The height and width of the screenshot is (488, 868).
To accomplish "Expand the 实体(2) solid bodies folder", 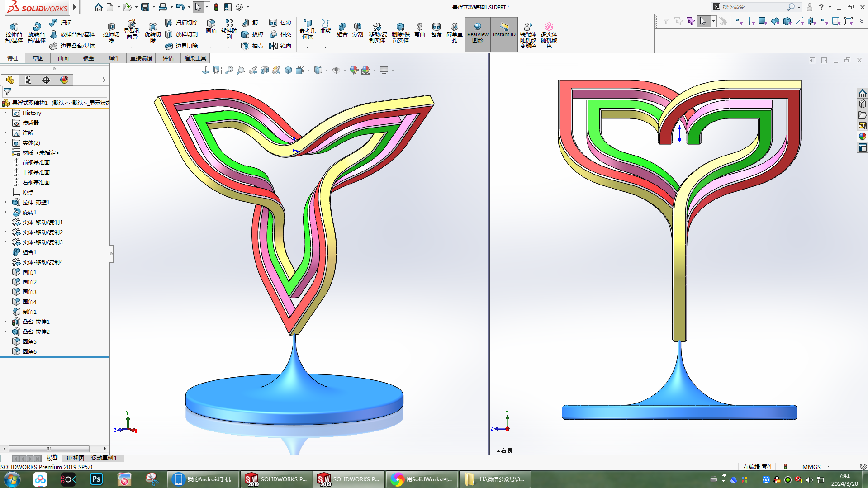I will click(x=5, y=143).
